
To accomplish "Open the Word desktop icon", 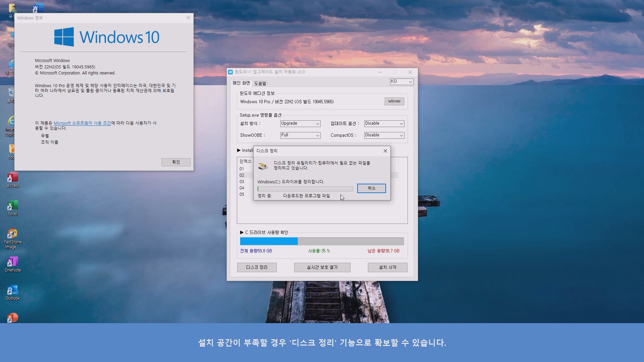I will click(x=38, y=8).
